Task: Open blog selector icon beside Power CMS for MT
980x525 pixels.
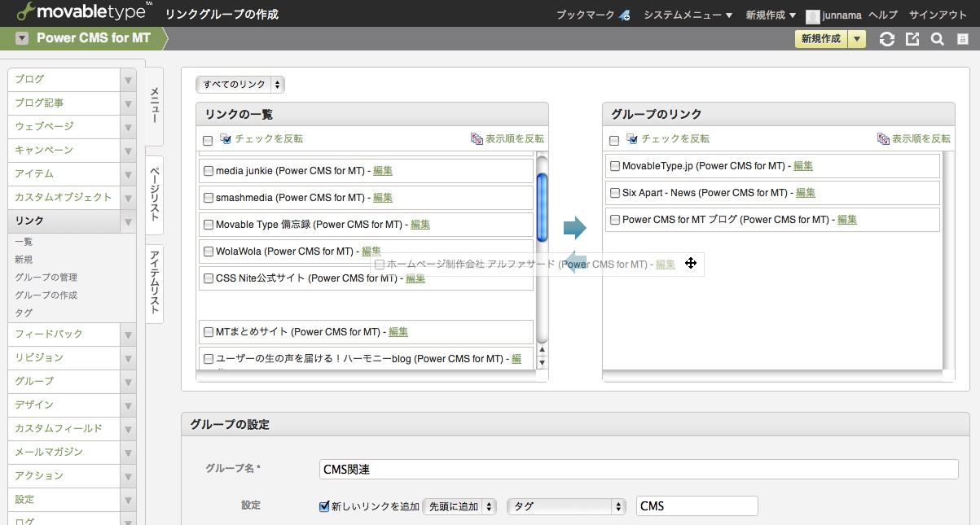Action: [22, 38]
